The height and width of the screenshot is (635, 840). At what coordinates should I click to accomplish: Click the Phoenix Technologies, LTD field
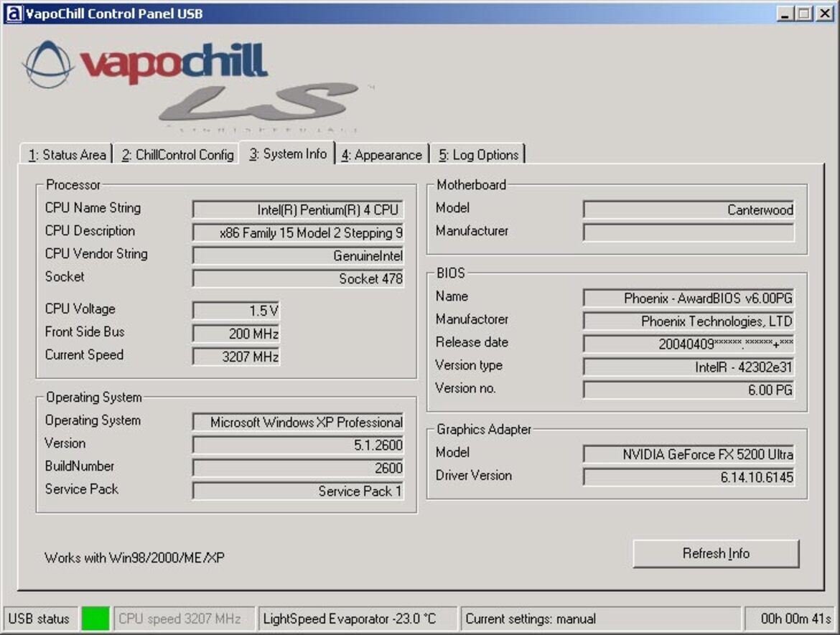[x=689, y=321]
